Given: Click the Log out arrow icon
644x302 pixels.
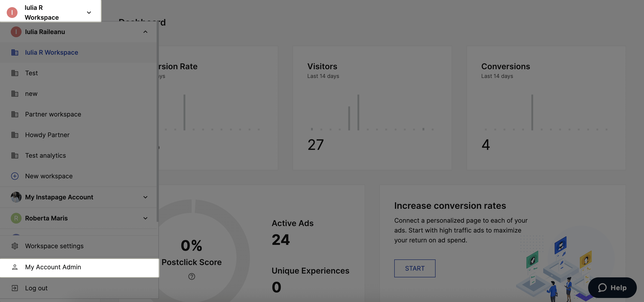Looking at the screenshot, I should 15,288.
